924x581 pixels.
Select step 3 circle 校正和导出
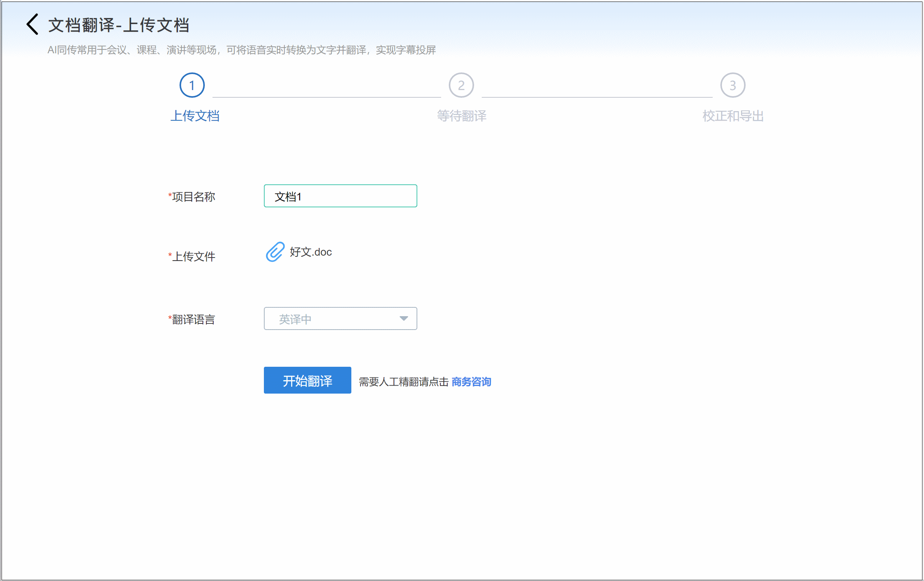click(733, 85)
